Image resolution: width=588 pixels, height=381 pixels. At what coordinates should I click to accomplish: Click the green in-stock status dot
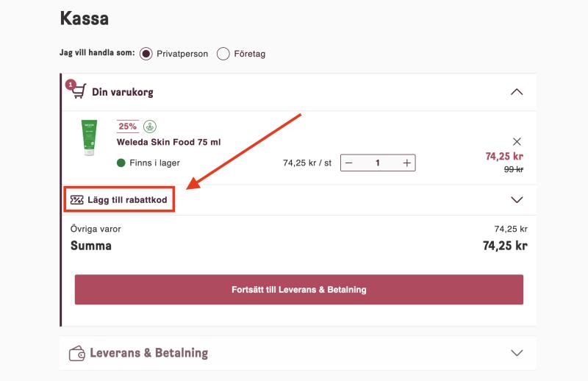121,163
